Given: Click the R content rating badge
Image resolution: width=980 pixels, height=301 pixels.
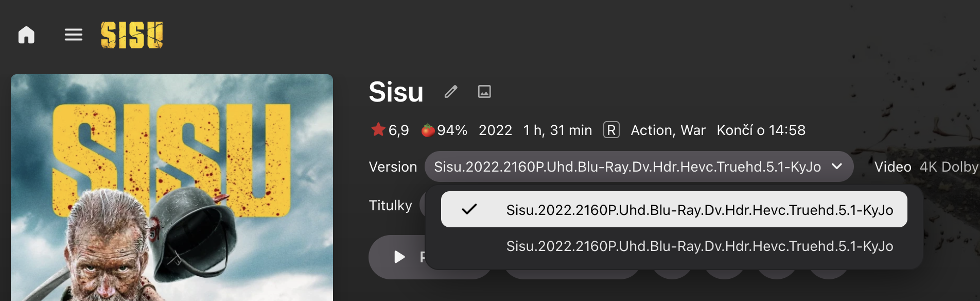Looking at the screenshot, I should point(611,130).
